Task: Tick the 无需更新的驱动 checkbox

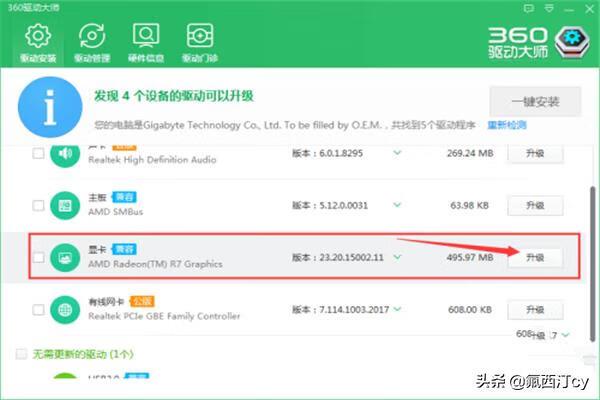Action: [21, 354]
